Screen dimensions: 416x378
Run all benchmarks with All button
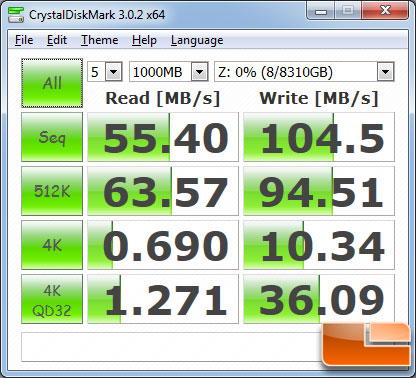(x=52, y=83)
